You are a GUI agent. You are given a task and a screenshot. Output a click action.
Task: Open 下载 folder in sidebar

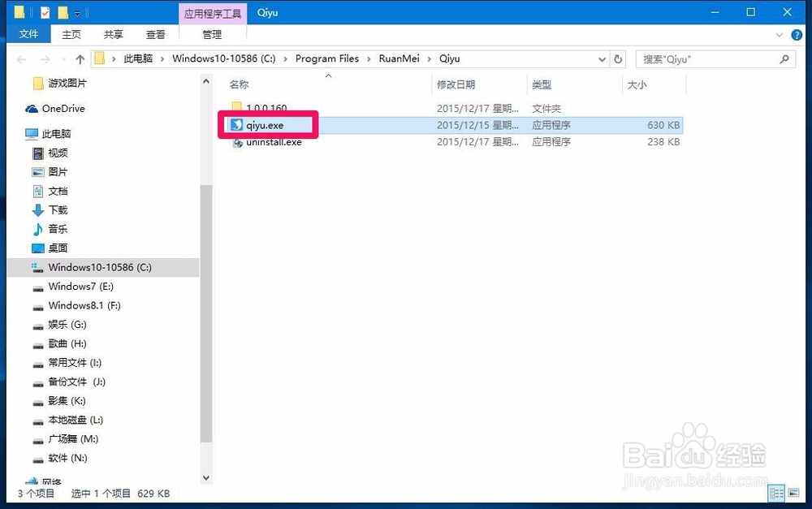click(x=58, y=209)
